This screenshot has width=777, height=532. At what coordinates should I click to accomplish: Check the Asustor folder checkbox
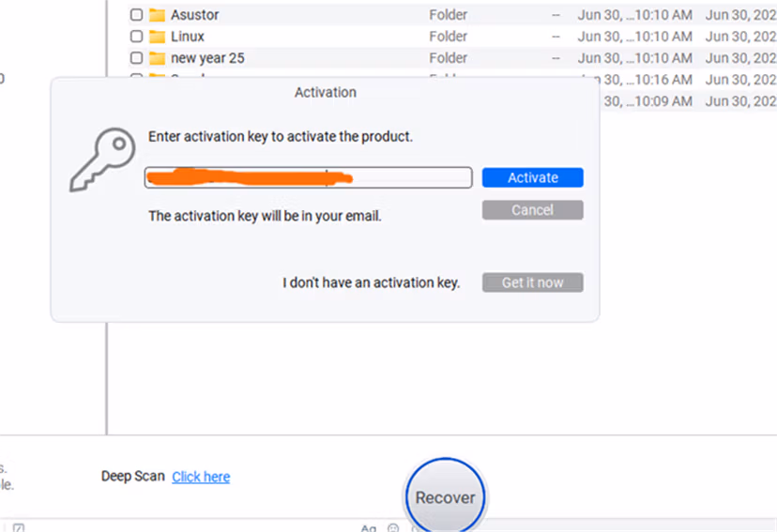point(136,15)
